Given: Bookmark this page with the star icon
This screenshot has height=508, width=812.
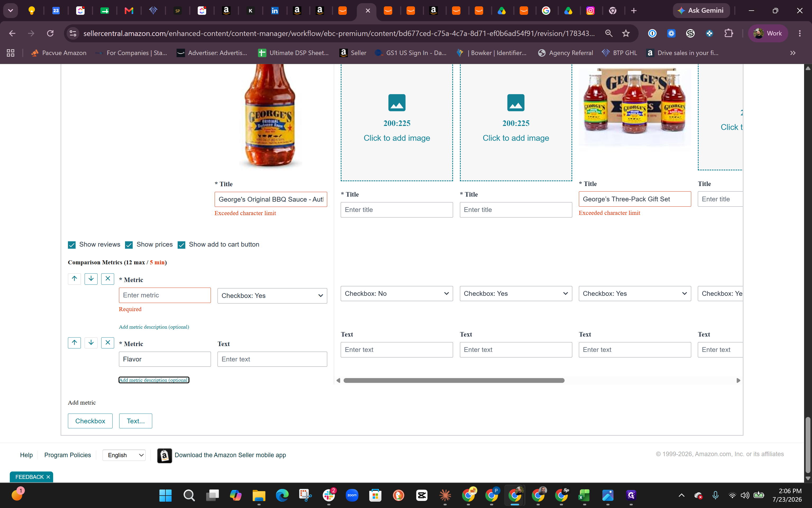Looking at the screenshot, I should (x=626, y=33).
